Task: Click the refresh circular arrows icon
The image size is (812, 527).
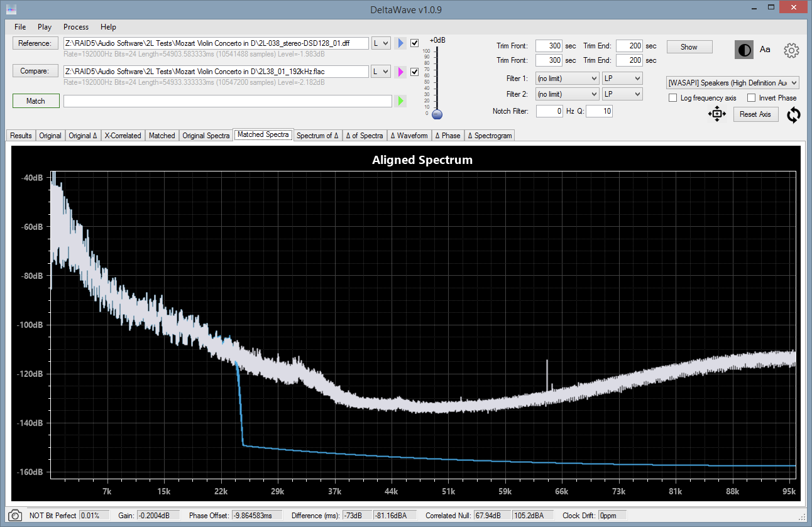Action: (x=794, y=115)
